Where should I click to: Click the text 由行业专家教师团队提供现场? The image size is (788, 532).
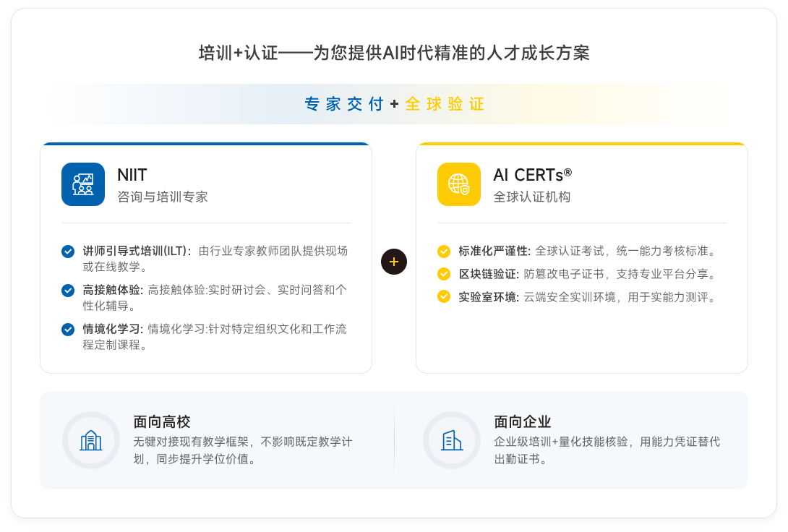tap(273, 251)
